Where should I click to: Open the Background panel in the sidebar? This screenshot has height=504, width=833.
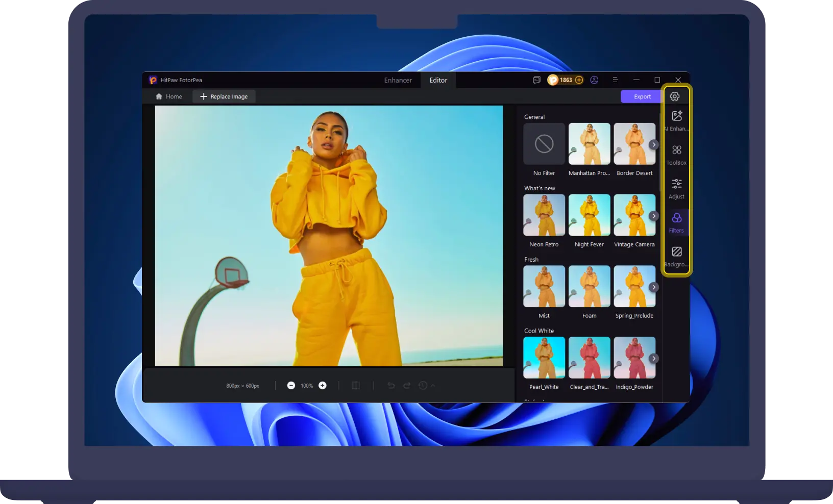pyautogui.click(x=676, y=256)
